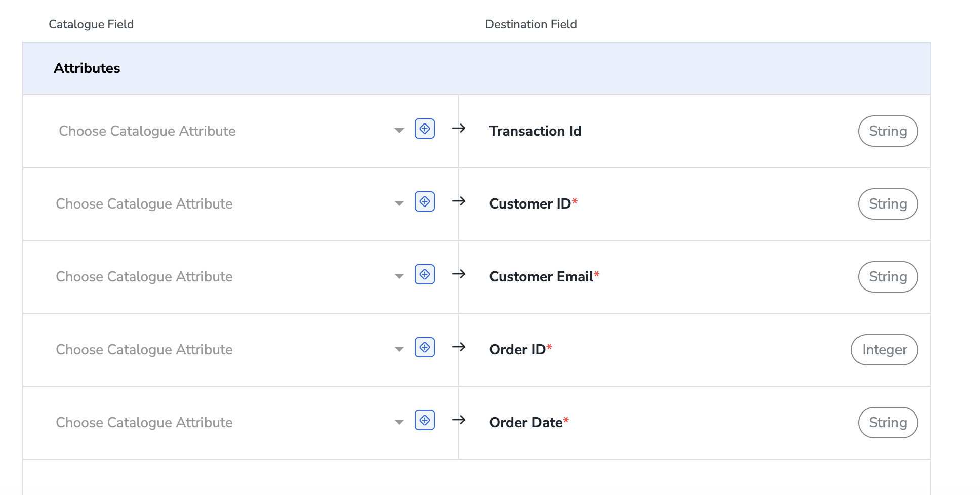Click the diamond-plus icon for Transaction Id row

425,129
